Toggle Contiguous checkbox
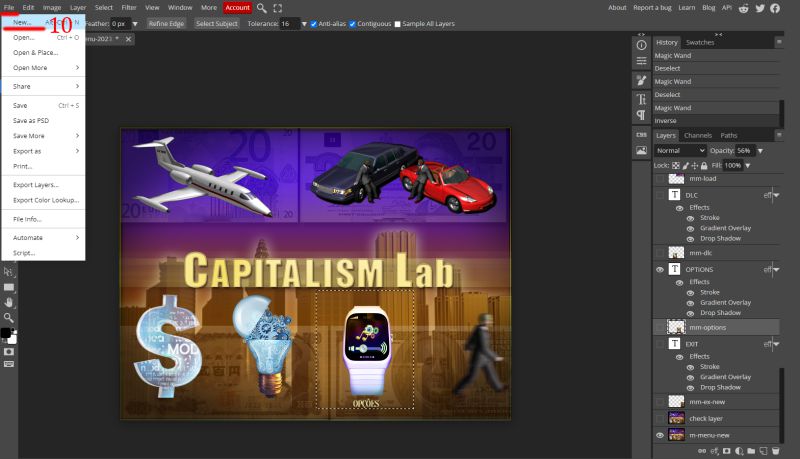Viewport: 800px width, 459px height. [352, 24]
